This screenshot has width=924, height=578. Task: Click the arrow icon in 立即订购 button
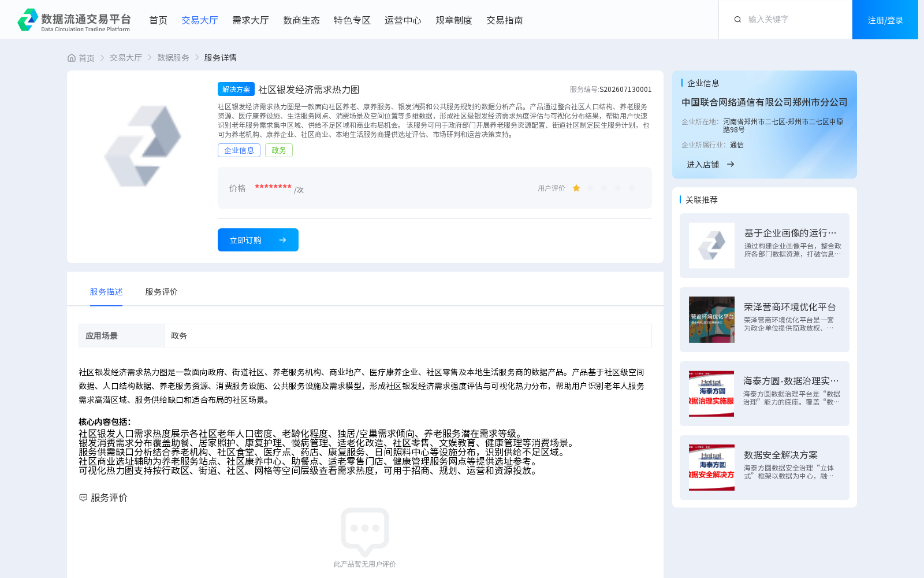[x=282, y=240]
